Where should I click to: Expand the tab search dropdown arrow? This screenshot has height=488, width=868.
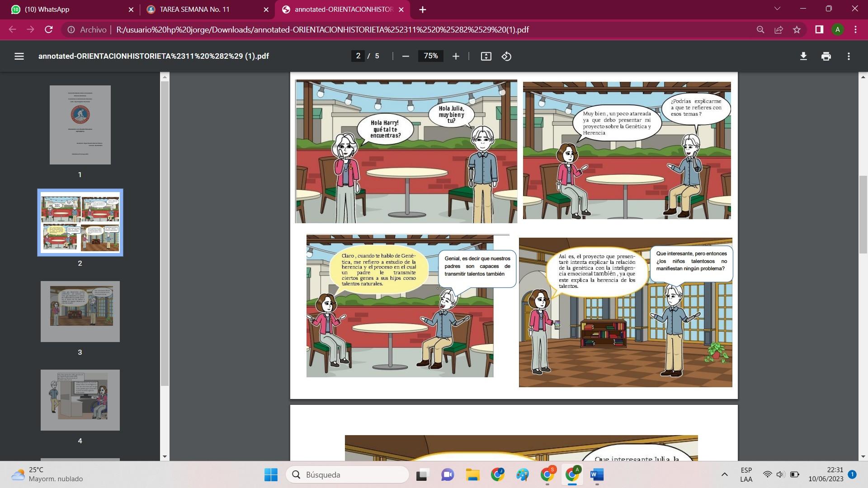pos(777,9)
